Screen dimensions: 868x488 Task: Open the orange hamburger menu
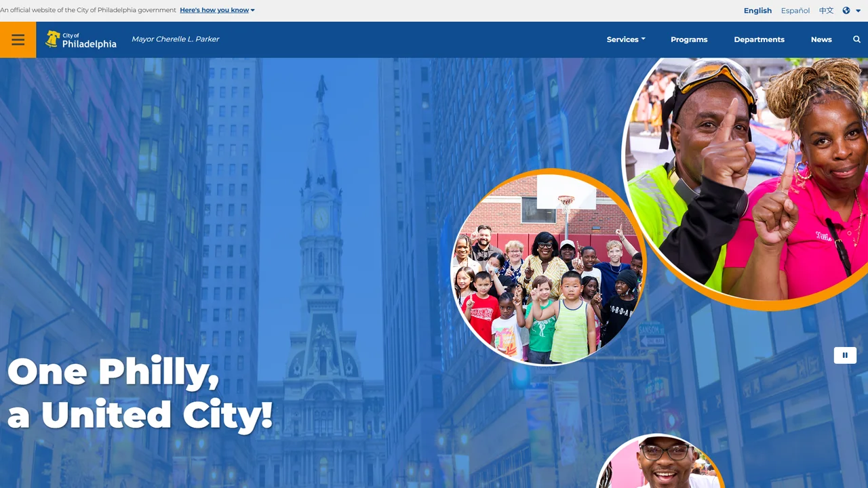(x=18, y=39)
